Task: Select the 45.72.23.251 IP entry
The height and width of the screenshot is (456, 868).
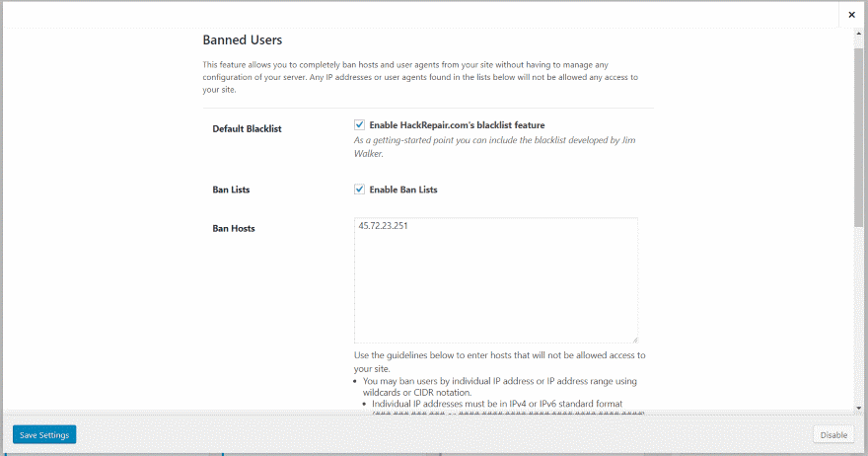Action: click(x=383, y=225)
